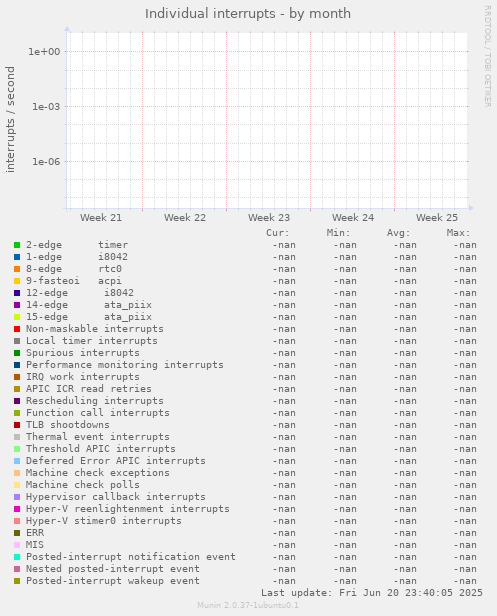Click the cyan Posted-interrupt notification swatch
This screenshot has height=616, width=497.
pos(17,557)
